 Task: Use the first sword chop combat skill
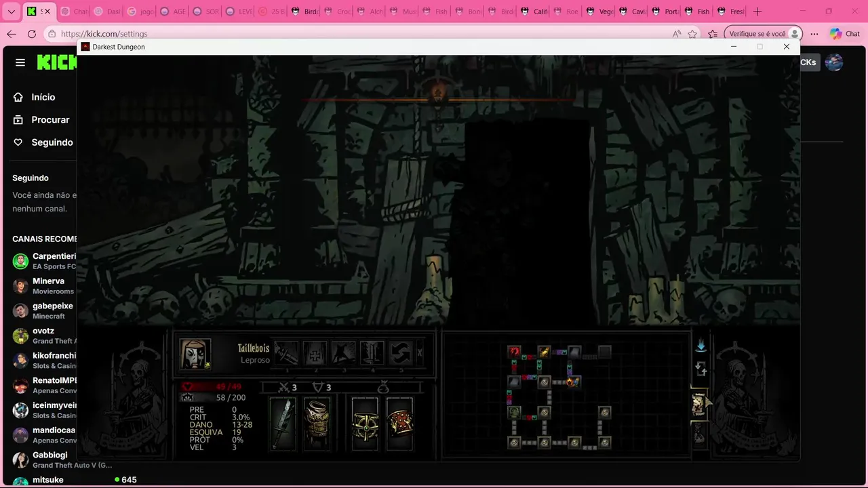(286, 354)
